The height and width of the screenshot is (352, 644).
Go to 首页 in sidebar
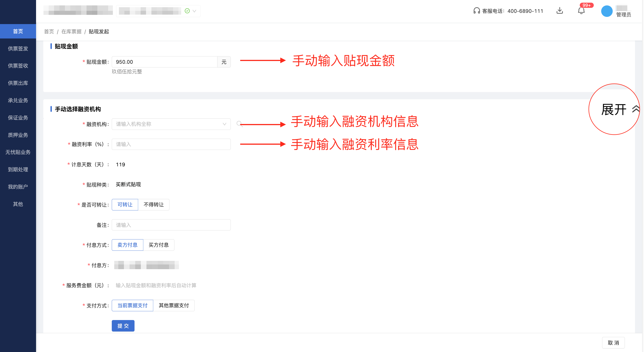(18, 31)
